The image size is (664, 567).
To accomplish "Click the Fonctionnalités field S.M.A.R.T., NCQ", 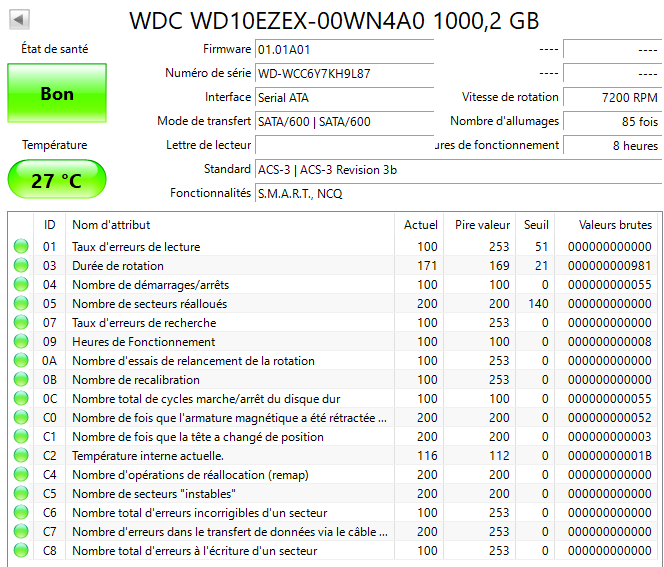I will pos(458,194).
